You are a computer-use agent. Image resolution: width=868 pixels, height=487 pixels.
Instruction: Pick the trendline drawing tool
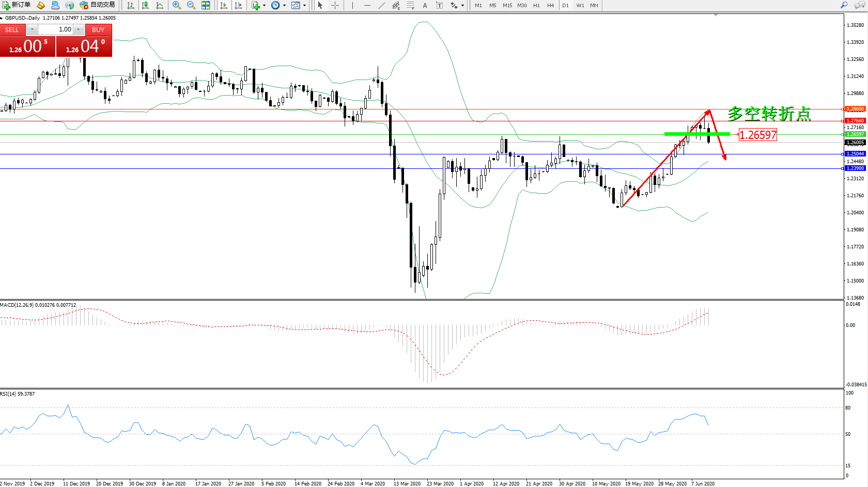click(x=381, y=5)
